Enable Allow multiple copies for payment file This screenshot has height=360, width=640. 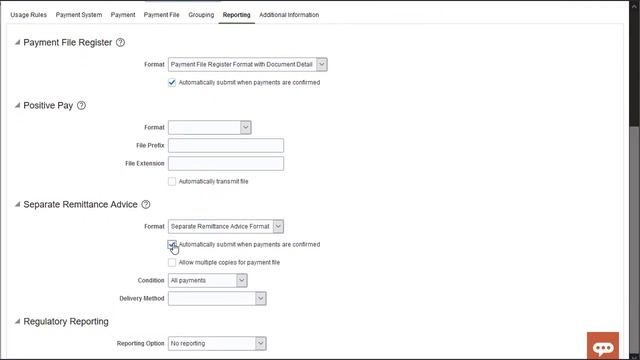click(172, 262)
